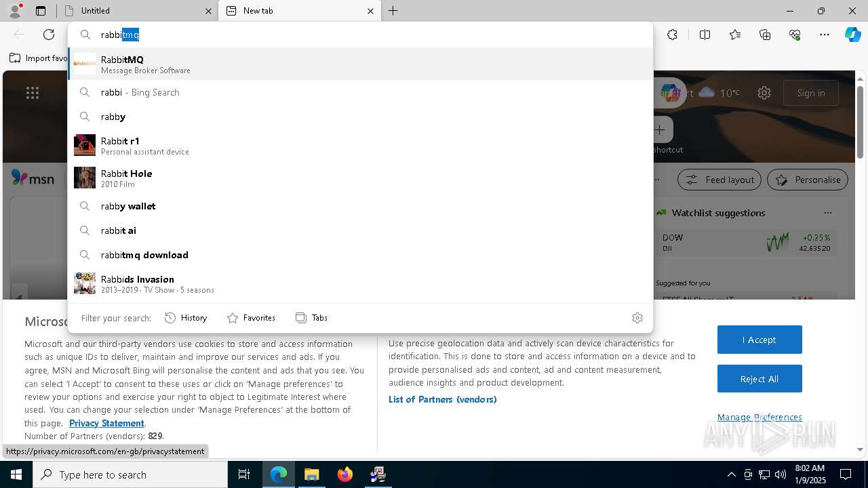Open clock showing 8:02 AM
Screen dimensions: 868x488
coord(809,474)
